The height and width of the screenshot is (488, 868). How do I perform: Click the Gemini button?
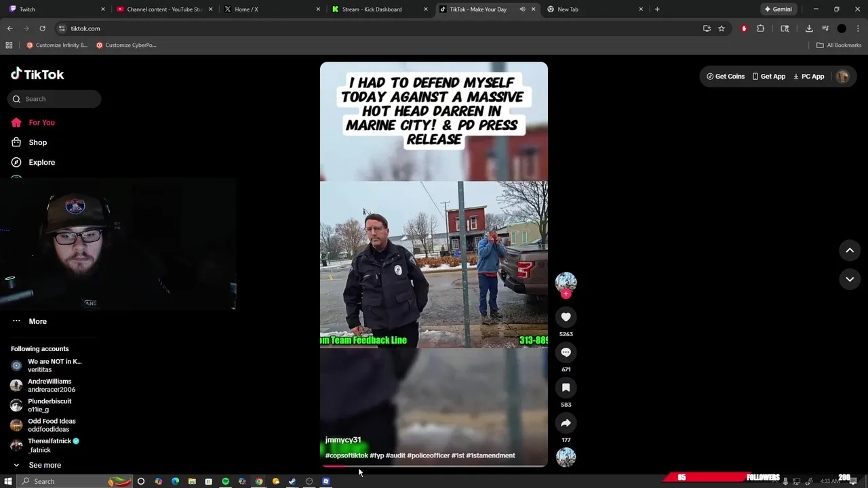click(778, 9)
